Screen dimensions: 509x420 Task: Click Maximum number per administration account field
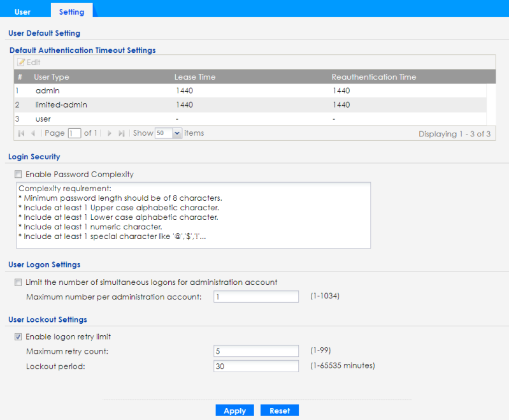click(x=256, y=297)
